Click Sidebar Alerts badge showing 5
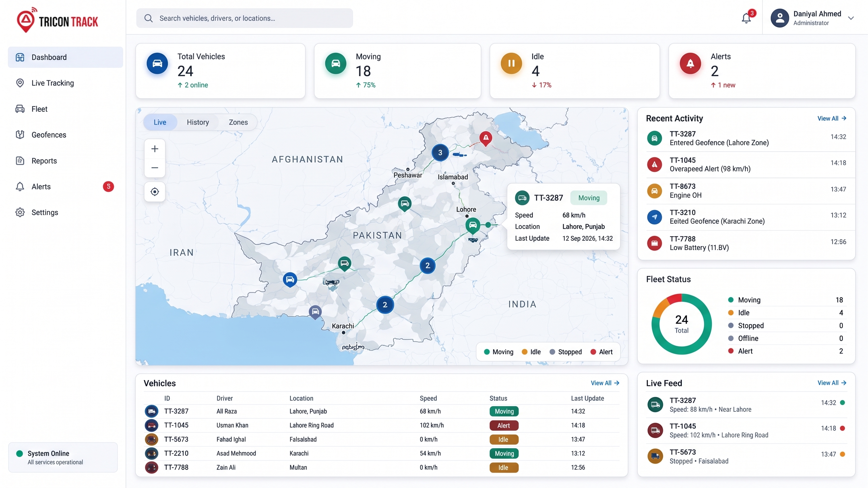The width and height of the screenshot is (868, 488). (108, 186)
